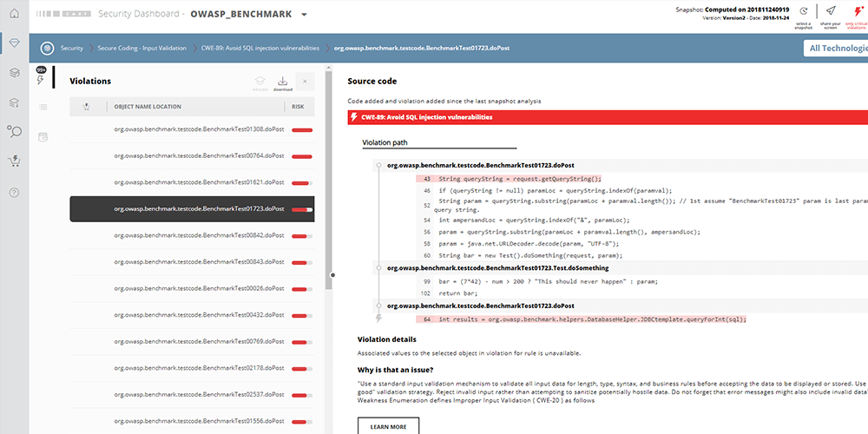Go to Secure Coding - Input Validation breadcrumb
The width and height of the screenshot is (868, 434).
(141, 48)
